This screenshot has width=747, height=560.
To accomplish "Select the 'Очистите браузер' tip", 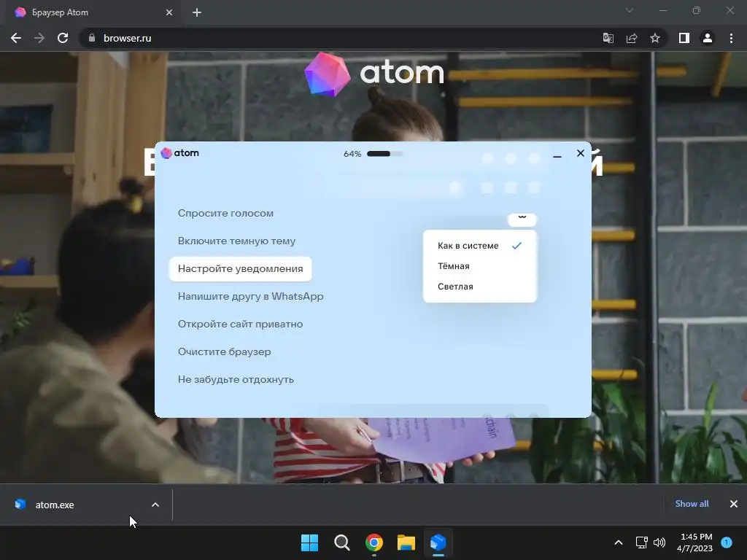I will 225,351.
